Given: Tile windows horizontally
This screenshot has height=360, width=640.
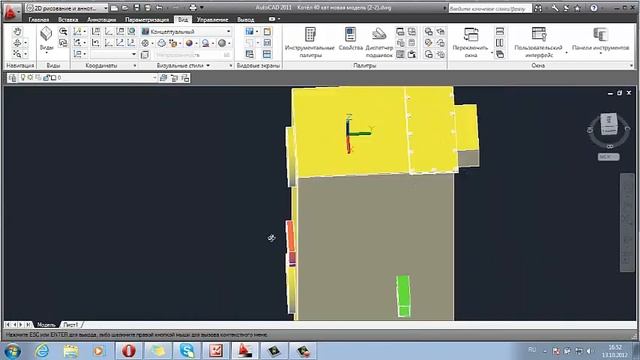Looking at the screenshot, I should click(500, 31).
